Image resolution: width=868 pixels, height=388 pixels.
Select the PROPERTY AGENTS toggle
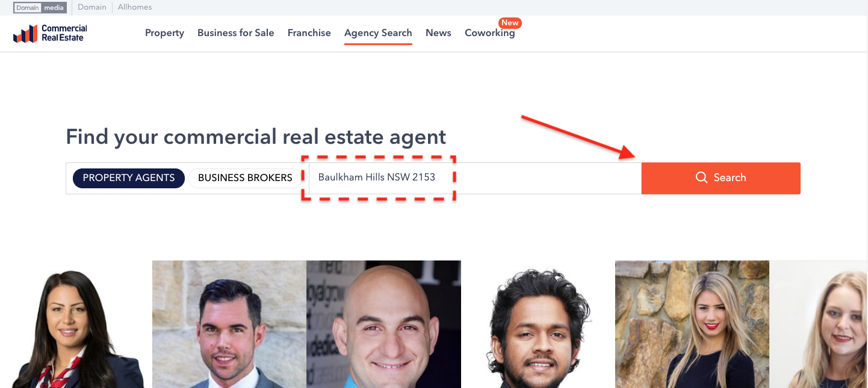pos(129,178)
